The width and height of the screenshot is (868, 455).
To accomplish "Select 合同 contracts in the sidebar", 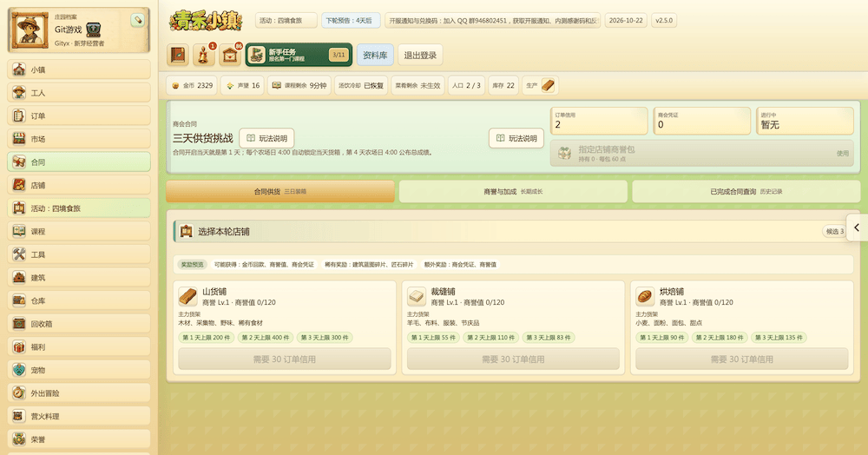I will tap(79, 162).
